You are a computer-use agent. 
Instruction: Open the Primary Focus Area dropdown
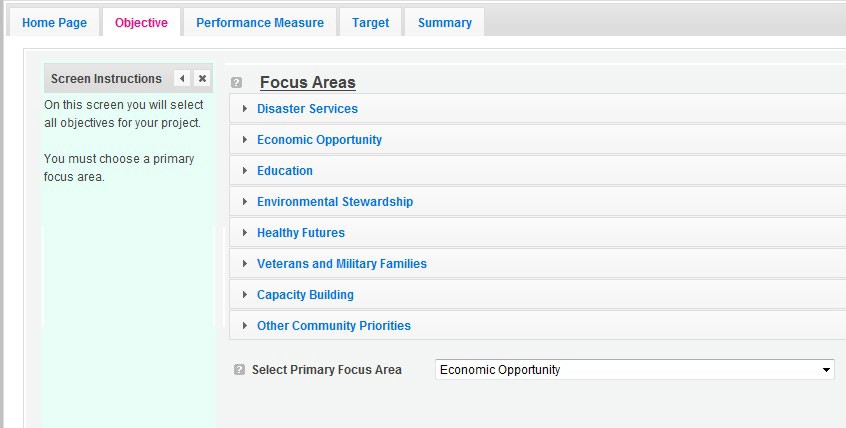coord(635,370)
